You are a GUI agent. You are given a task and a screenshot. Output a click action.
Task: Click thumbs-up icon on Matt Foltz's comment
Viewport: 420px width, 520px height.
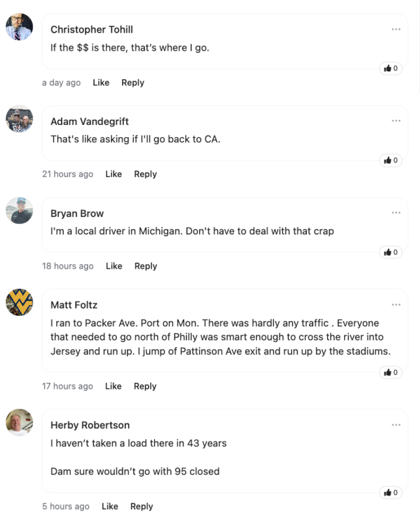(x=387, y=372)
